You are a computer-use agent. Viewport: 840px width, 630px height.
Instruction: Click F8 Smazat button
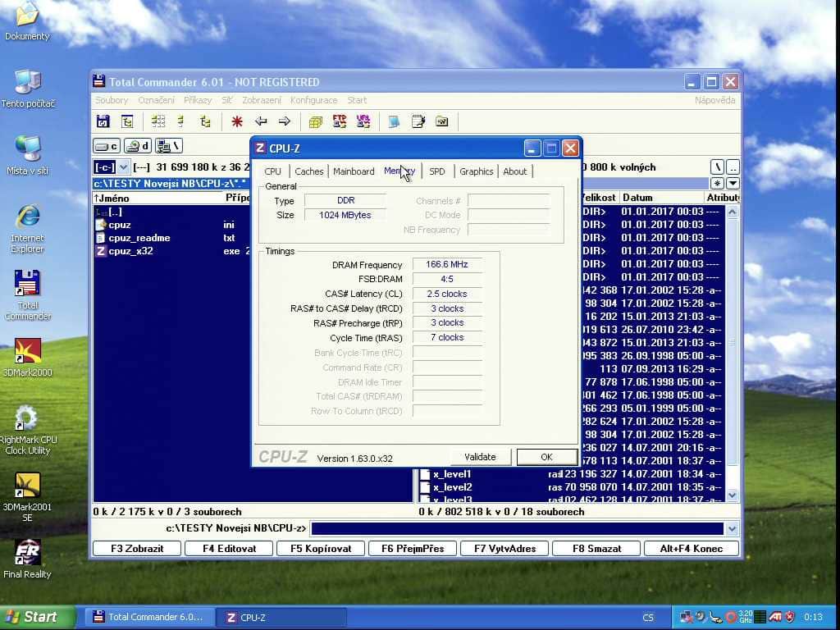[x=597, y=549]
